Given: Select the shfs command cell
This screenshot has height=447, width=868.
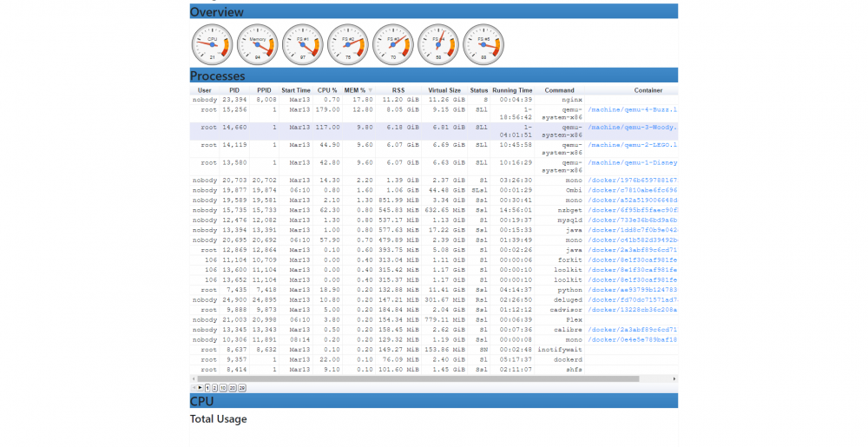Looking at the screenshot, I should point(559,370).
